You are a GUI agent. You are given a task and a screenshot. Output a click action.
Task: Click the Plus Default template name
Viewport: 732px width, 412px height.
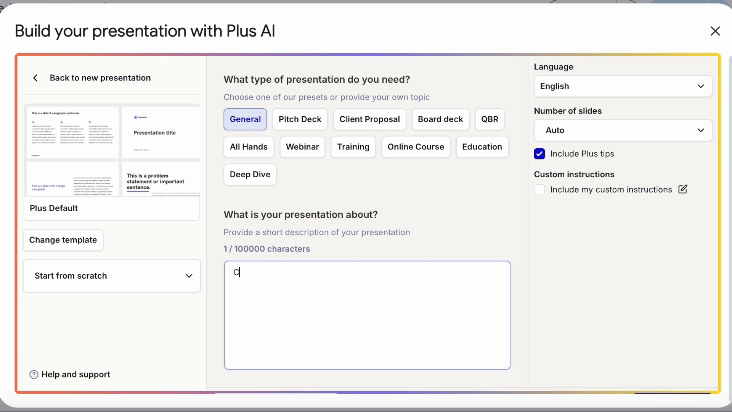(x=54, y=208)
